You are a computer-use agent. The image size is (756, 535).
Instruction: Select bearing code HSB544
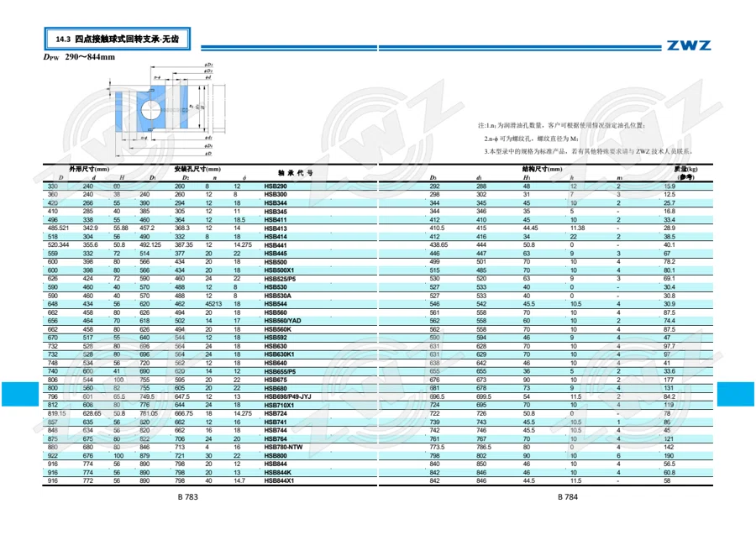pos(276,304)
